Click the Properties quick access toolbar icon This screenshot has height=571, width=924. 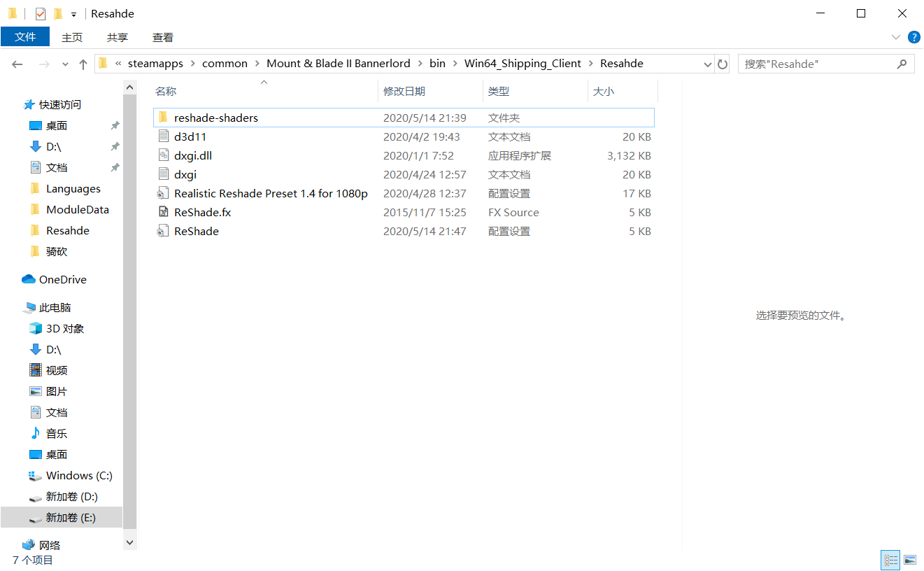click(x=40, y=13)
